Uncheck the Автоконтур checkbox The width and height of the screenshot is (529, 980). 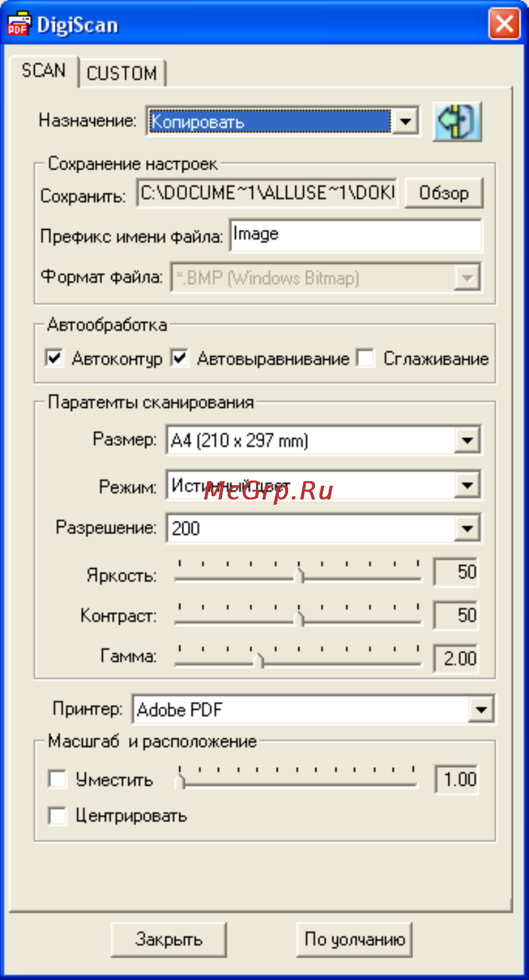pyautogui.click(x=54, y=359)
